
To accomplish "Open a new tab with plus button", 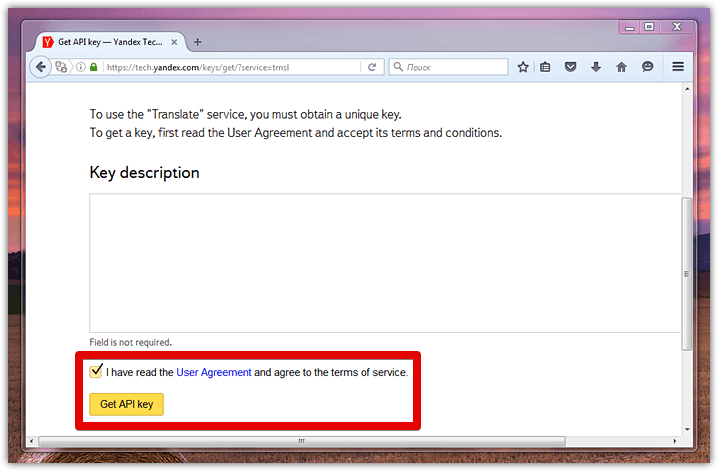I will coord(197,42).
